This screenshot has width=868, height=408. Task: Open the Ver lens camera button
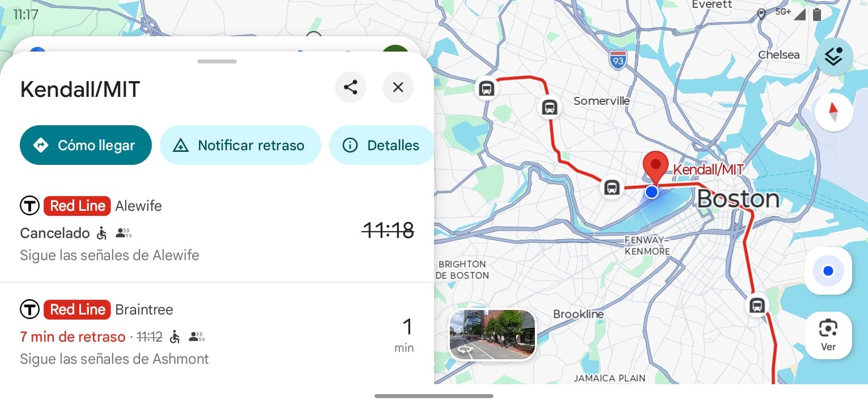pos(828,335)
